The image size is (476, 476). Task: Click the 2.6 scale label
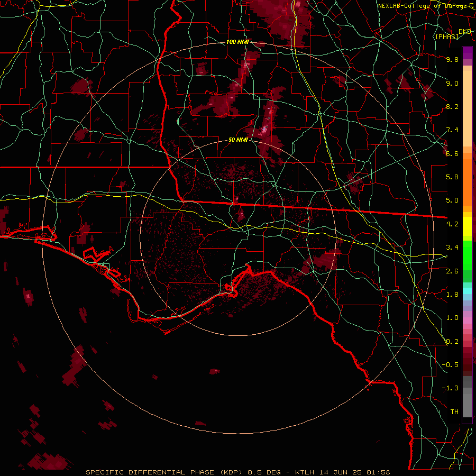pos(452,271)
